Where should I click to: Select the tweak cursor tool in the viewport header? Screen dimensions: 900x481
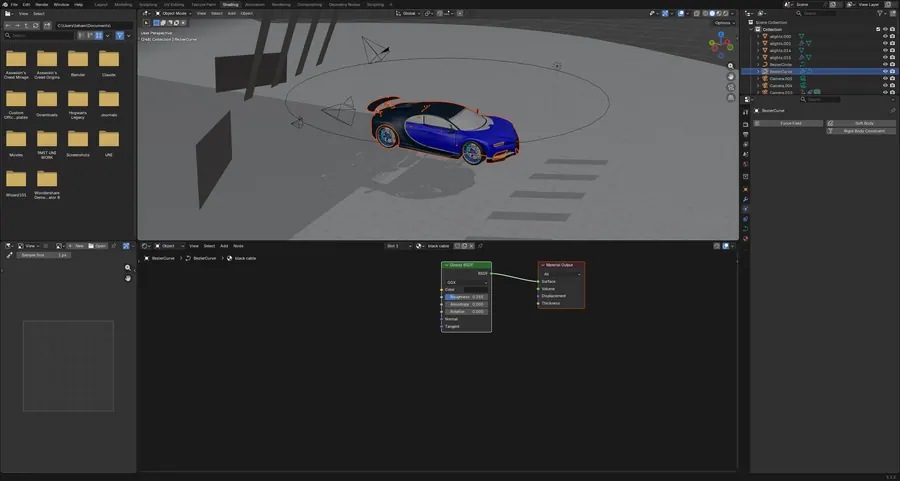tap(146, 23)
